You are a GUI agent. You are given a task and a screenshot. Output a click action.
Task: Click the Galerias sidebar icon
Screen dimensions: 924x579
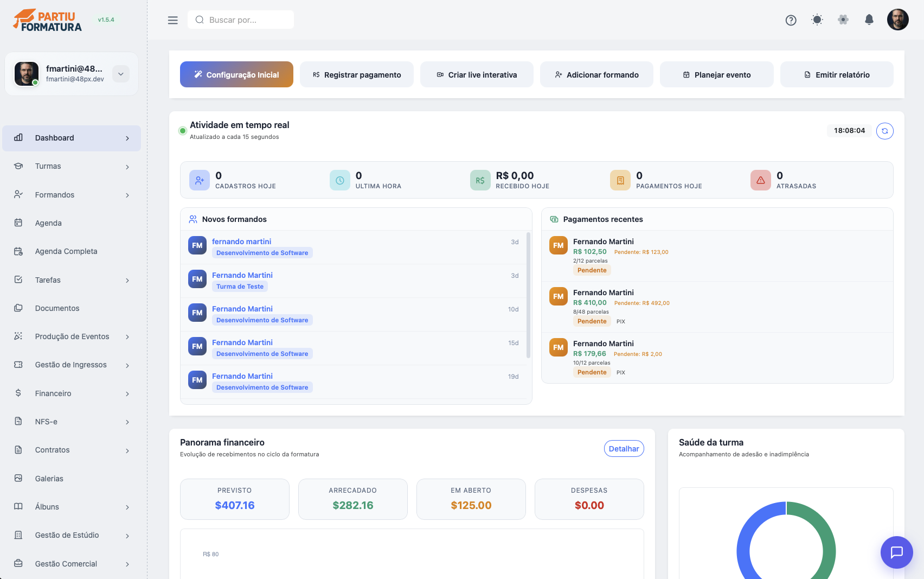tap(18, 478)
